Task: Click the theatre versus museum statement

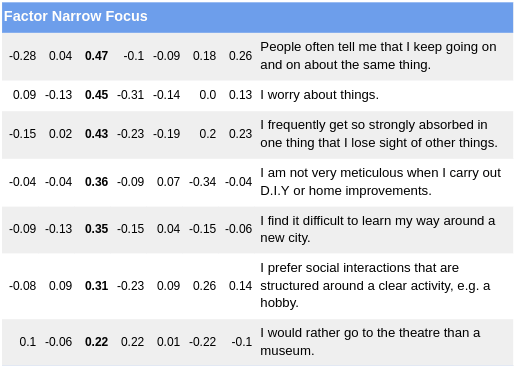Action: pos(370,342)
